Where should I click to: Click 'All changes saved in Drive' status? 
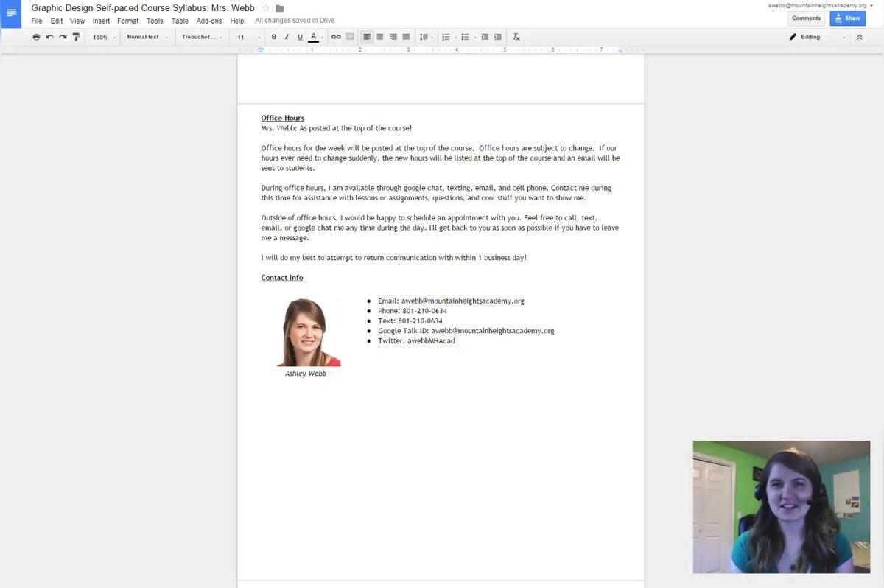295,21
